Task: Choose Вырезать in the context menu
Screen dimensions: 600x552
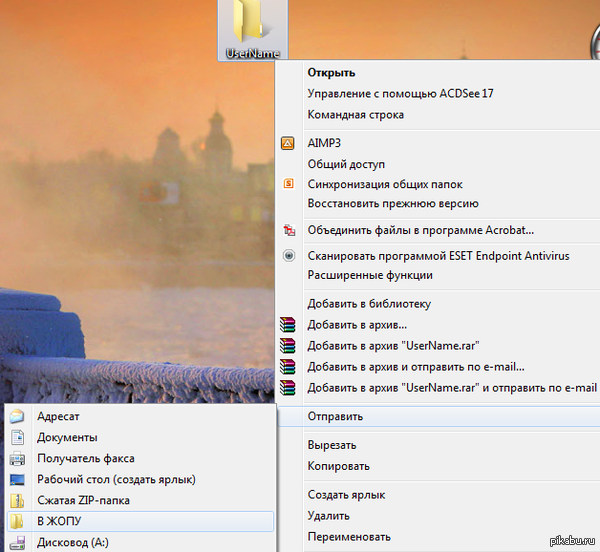Action: tap(332, 445)
